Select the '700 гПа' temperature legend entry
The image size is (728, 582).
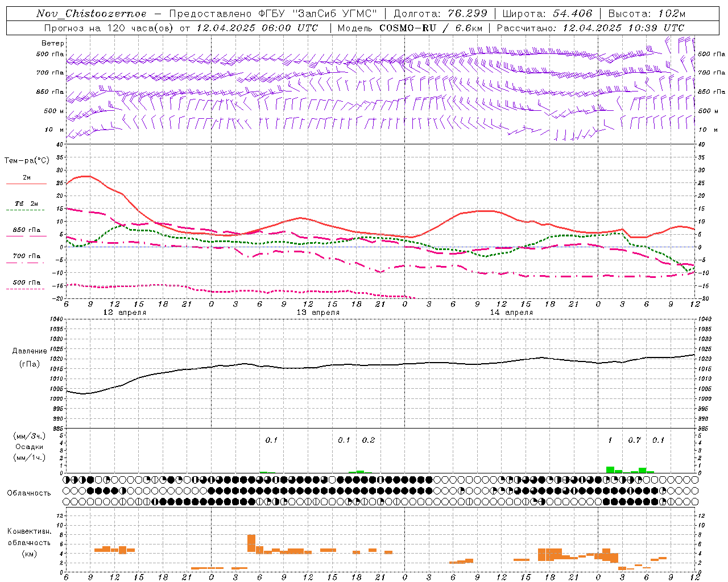[x=27, y=256]
